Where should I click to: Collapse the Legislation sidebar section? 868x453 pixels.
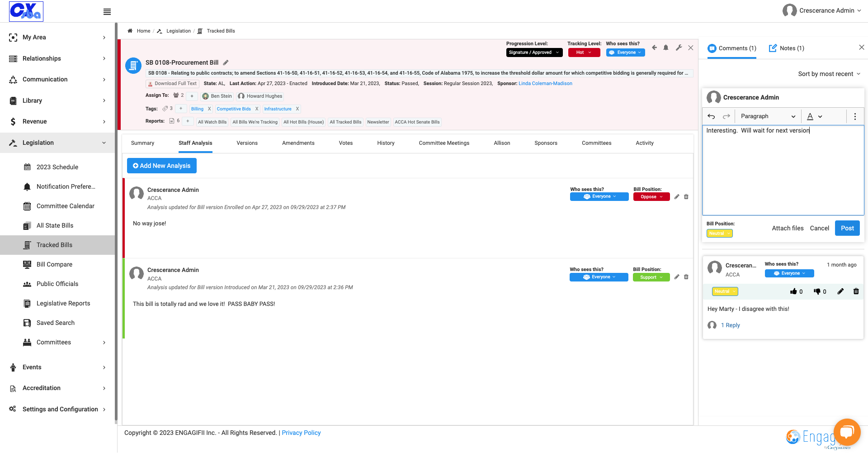tap(57, 143)
